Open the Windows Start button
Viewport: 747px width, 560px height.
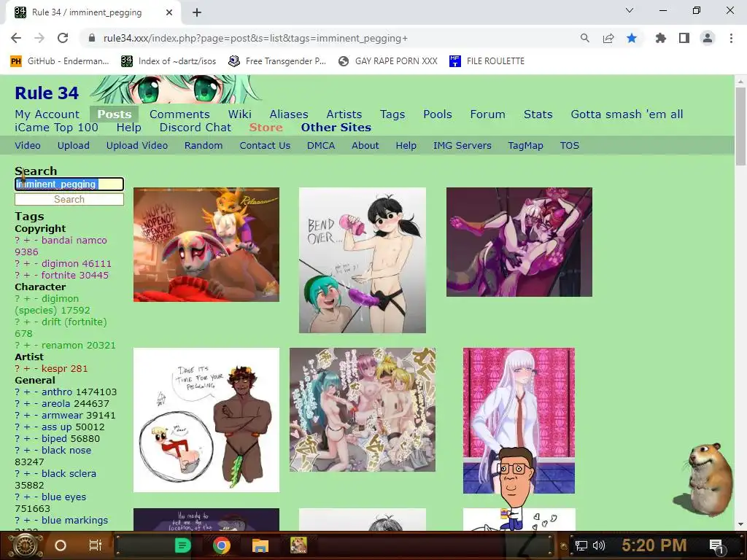tap(25, 545)
